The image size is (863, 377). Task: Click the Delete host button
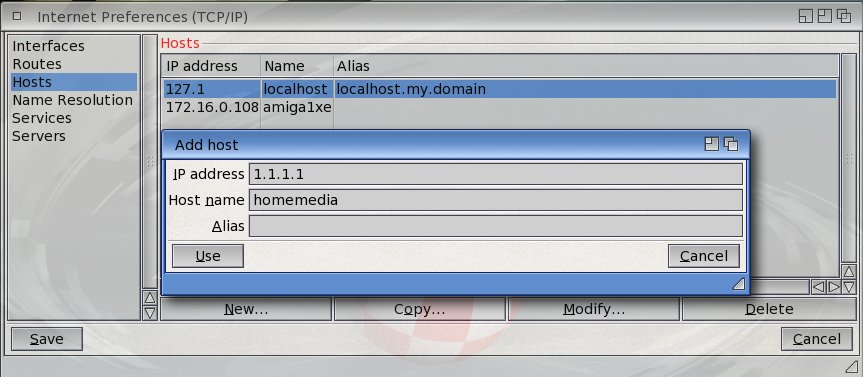(x=769, y=309)
